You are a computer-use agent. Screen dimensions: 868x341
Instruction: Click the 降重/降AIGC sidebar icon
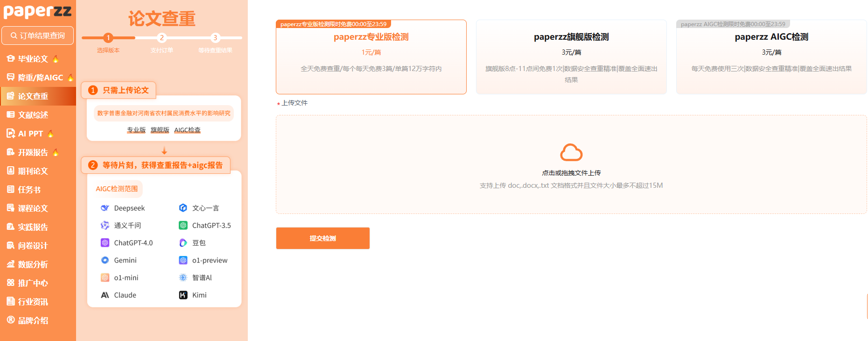[x=11, y=77]
